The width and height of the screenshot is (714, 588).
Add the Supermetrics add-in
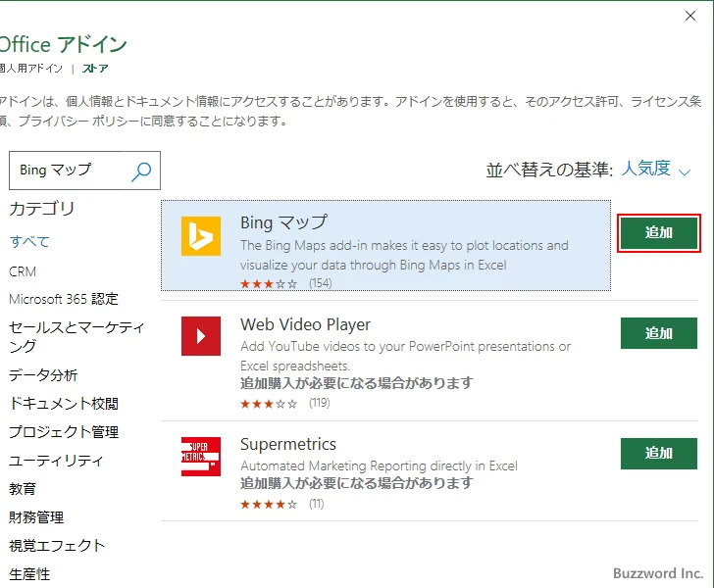point(658,454)
